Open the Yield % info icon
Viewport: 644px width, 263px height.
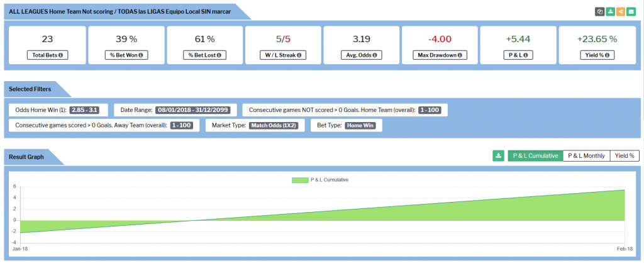point(607,55)
